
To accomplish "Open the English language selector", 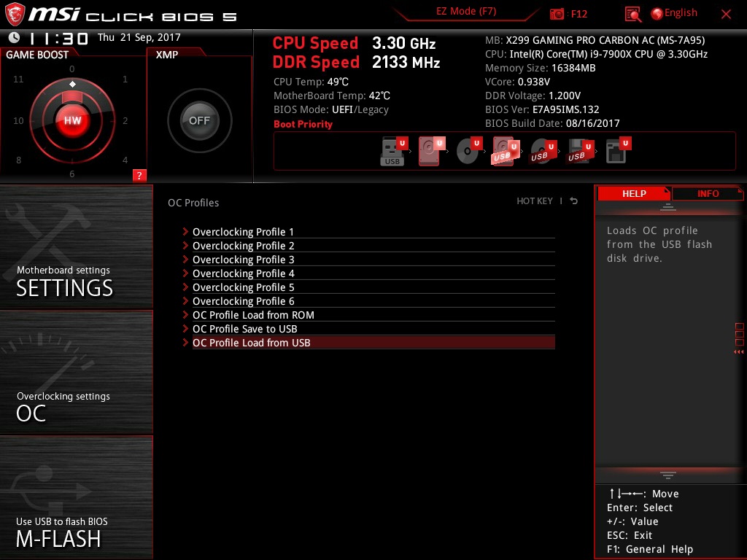I will click(x=674, y=13).
